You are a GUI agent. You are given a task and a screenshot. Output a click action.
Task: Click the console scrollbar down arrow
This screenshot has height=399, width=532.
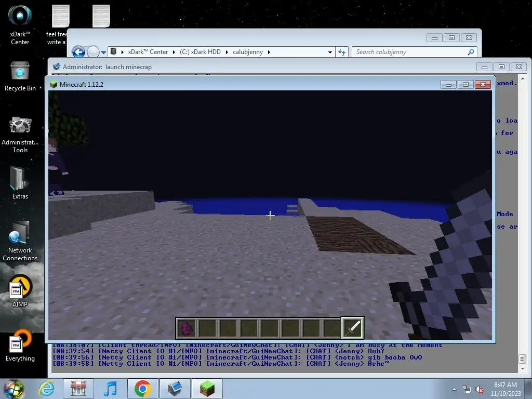coord(523,368)
